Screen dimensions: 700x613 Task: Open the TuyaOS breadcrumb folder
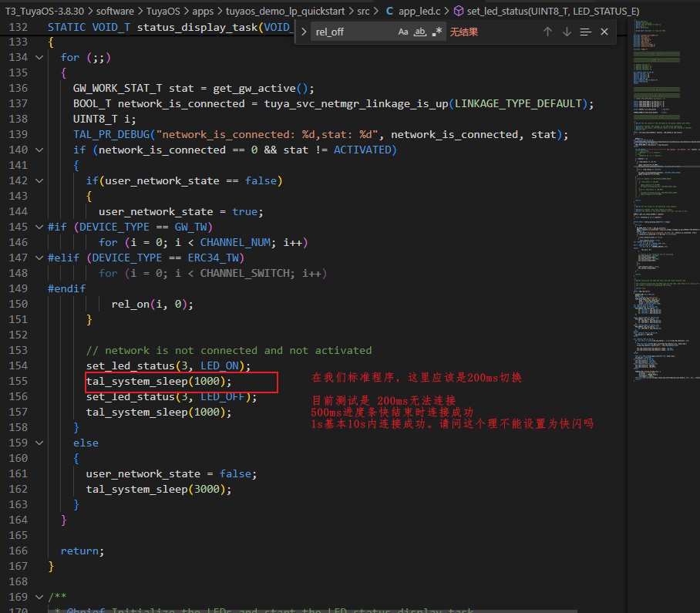pyautogui.click(x=163, y=11)
